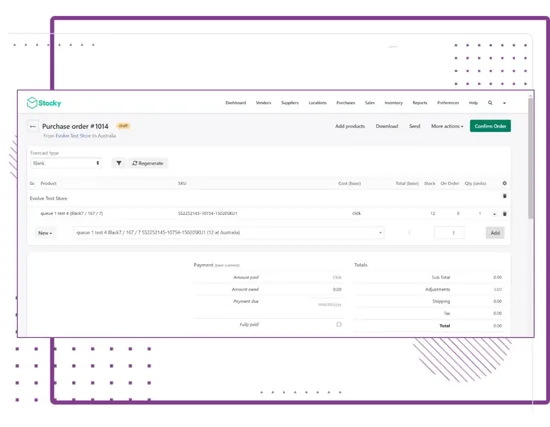Focus the quantity input field
This screenshot has height=427, width=550.
(x=449, y=233)
